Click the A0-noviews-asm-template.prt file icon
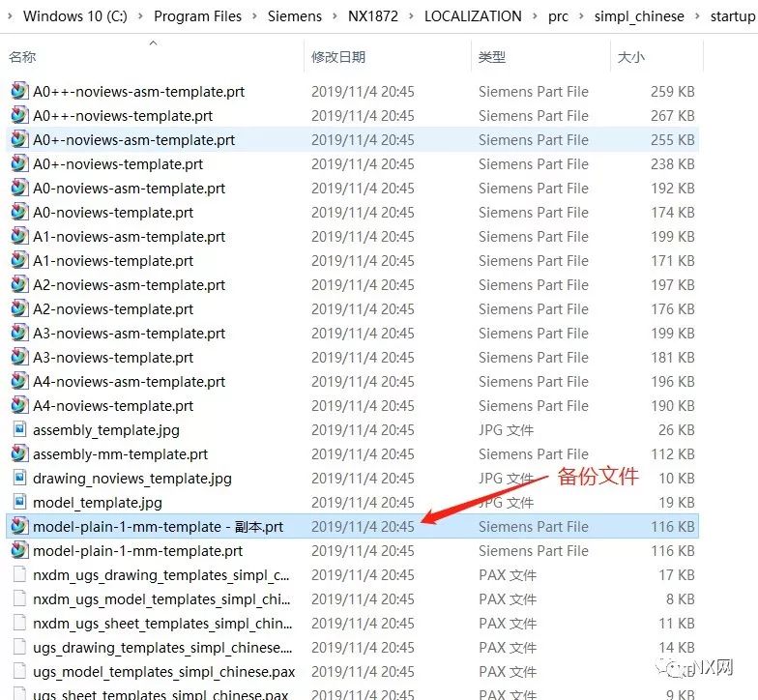This screenshot has width=758, height=700. point(19,188)
